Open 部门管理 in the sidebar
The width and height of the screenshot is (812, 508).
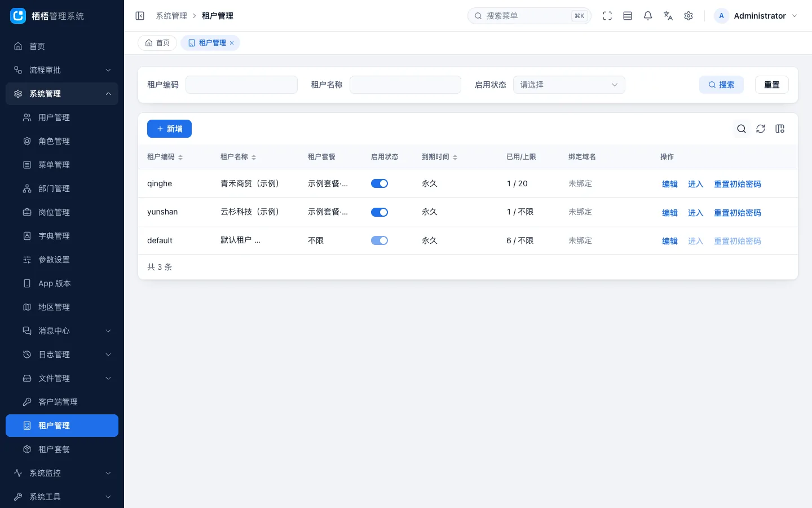[x=62, y=189]
